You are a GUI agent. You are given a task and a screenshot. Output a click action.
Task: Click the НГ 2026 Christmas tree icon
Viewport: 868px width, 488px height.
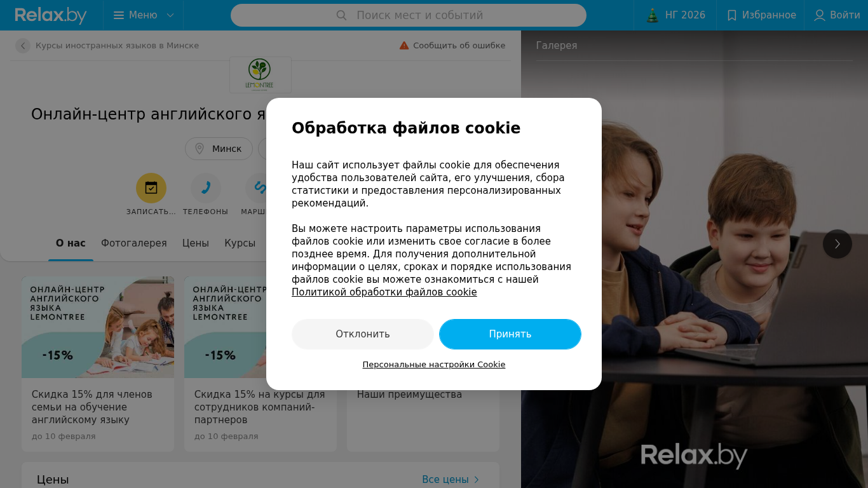(653, 15)
